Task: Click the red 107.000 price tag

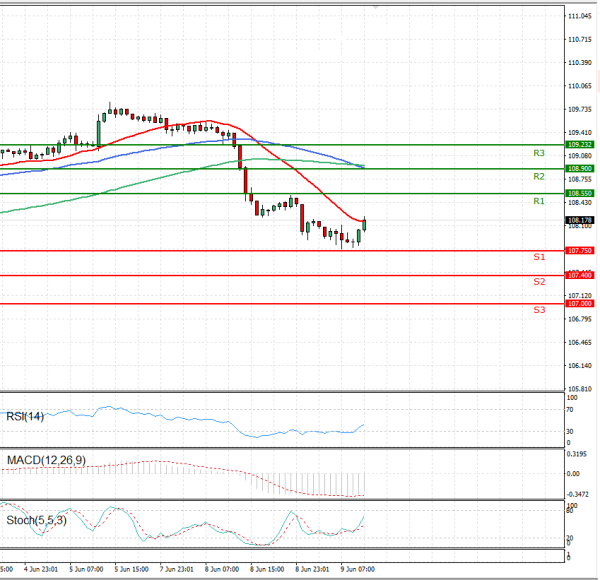Action: [x=578, y=303]
